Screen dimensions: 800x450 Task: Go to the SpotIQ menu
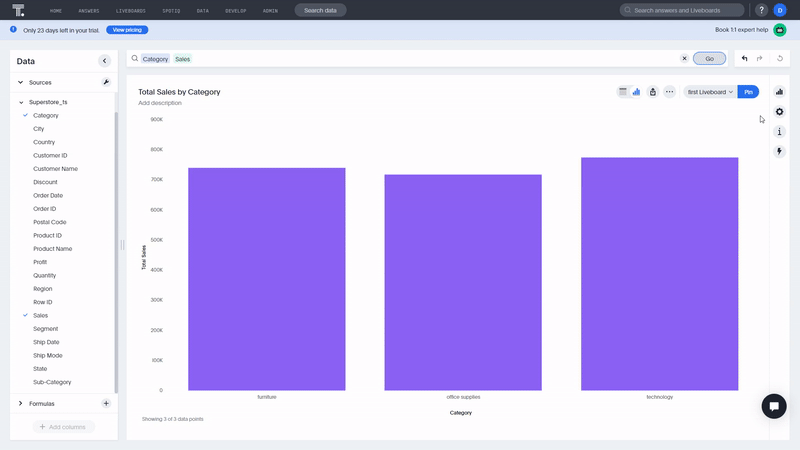171,11
